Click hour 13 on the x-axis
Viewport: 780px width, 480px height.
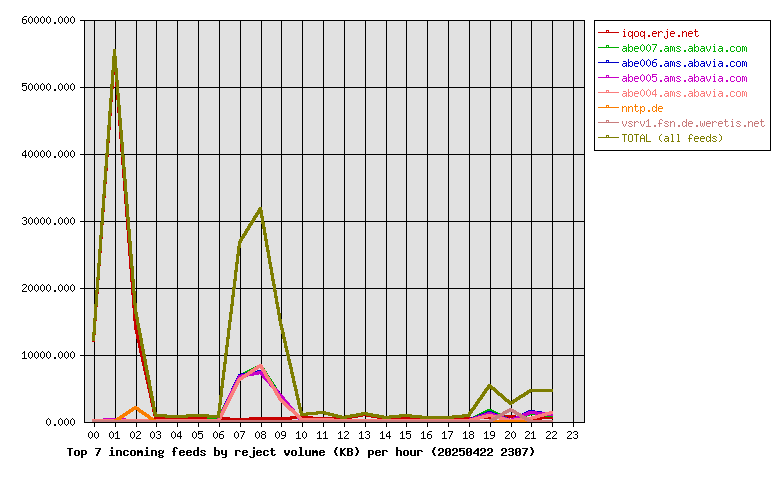364,435
